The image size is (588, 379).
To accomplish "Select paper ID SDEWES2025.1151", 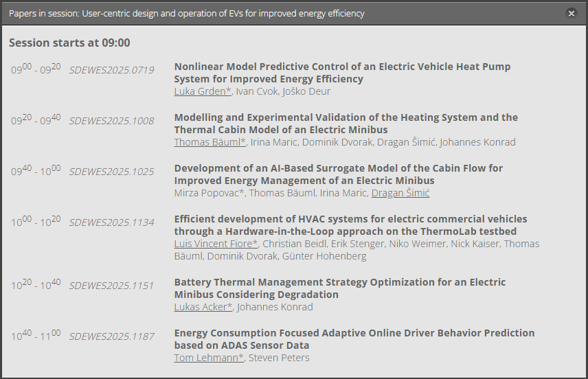I will point(111,286).
